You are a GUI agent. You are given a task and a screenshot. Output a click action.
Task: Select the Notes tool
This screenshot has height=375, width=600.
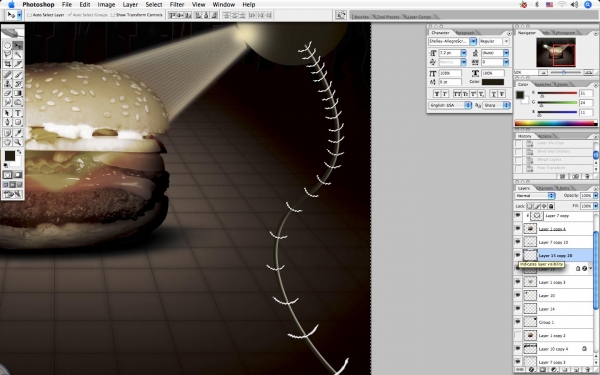pyautogui.click(x=7, y=133)
